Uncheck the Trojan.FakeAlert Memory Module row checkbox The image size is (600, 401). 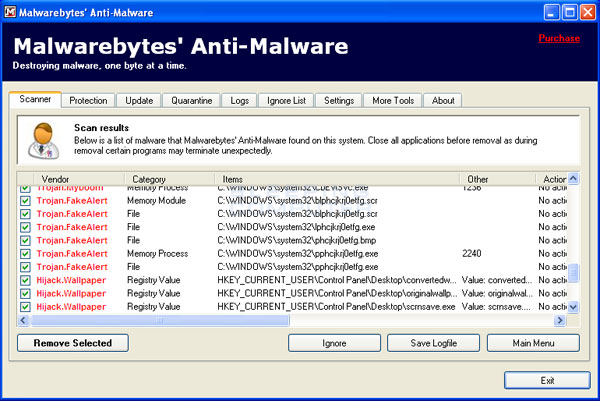pyautogui.click(x=25, y=201)
